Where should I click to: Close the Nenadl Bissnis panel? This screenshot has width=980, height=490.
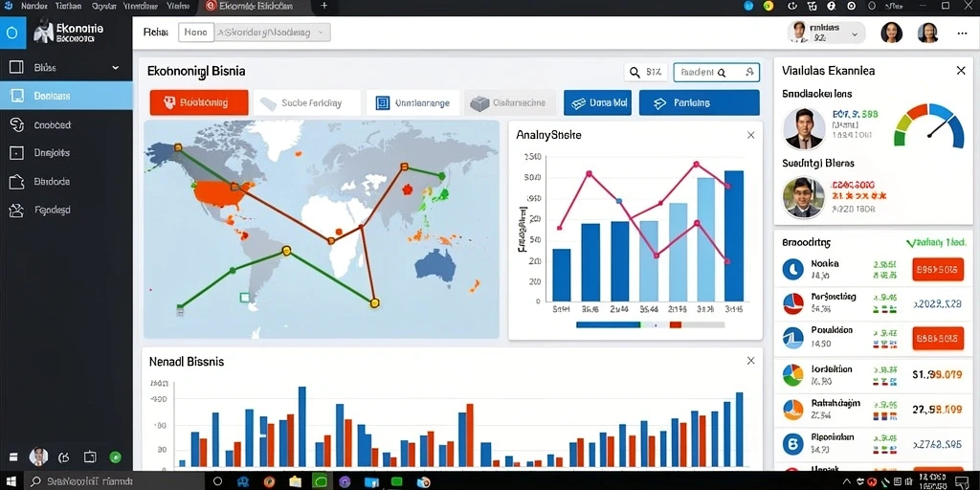750,361
